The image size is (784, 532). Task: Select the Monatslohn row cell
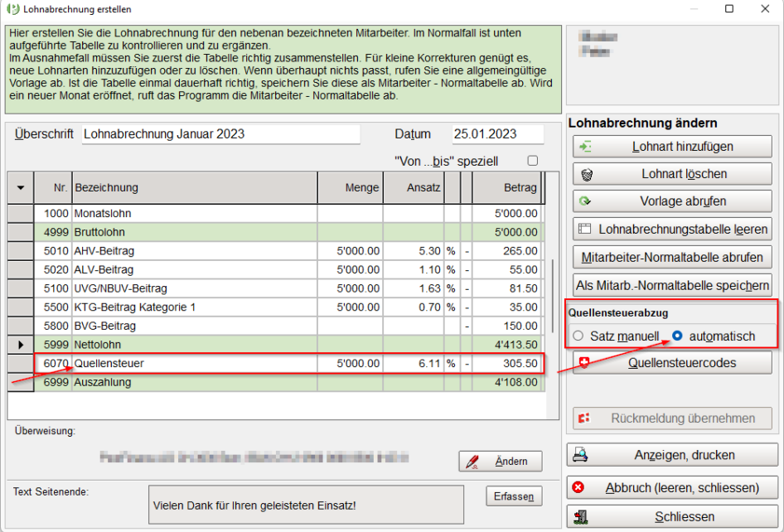click(195, 214)
